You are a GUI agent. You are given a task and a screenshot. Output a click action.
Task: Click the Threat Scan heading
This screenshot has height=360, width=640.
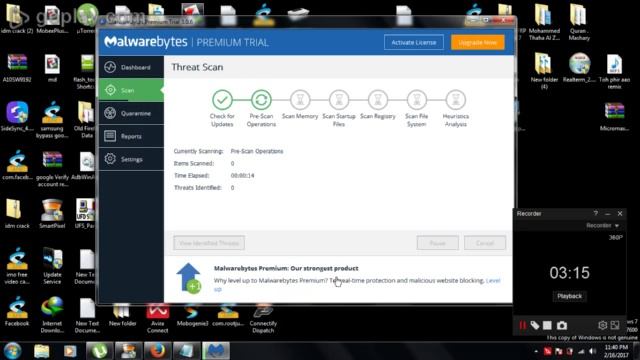pyautogui.click(x=197, y=67)
